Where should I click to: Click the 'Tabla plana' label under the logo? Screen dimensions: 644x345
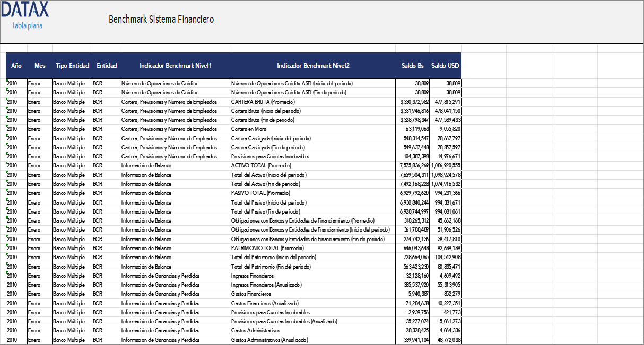click(27, 25)
